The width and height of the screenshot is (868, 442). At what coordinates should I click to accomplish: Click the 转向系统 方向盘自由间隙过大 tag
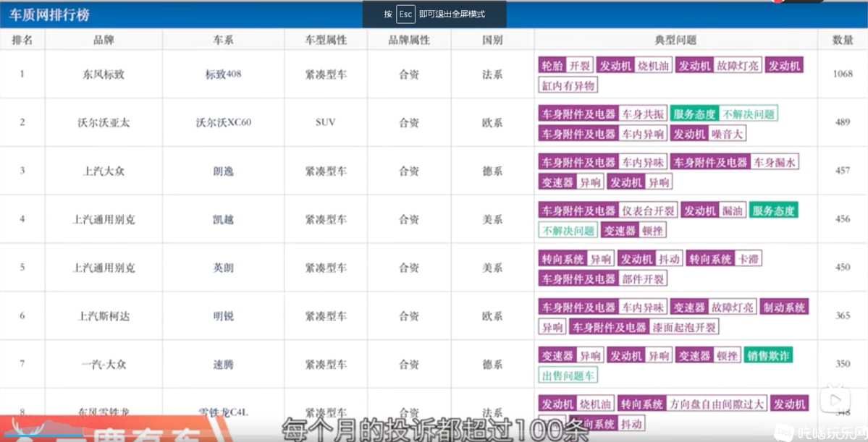[x=692, y=404]
